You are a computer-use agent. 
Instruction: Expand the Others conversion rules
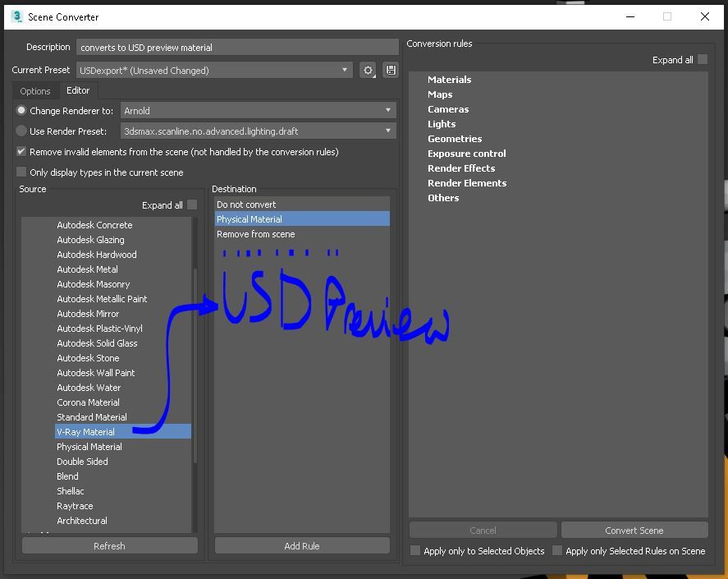point(443,198)
